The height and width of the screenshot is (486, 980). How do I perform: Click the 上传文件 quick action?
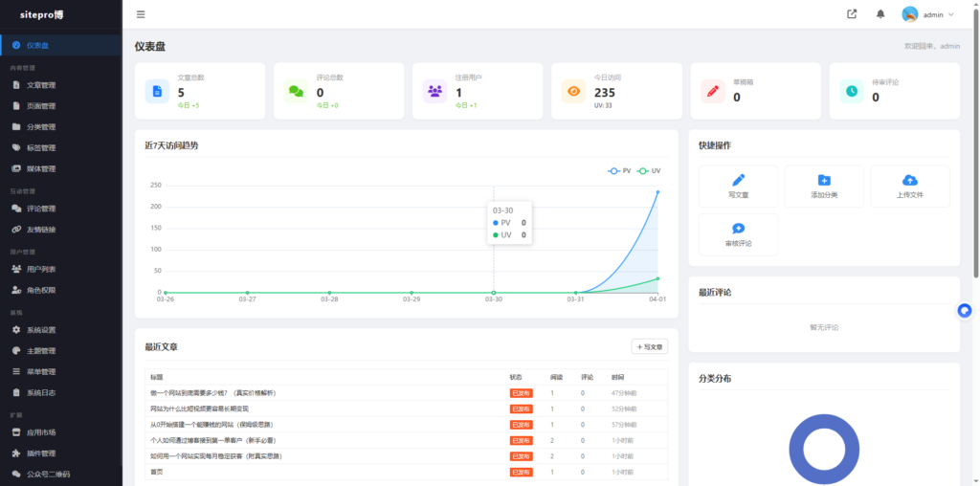point(910,187)
